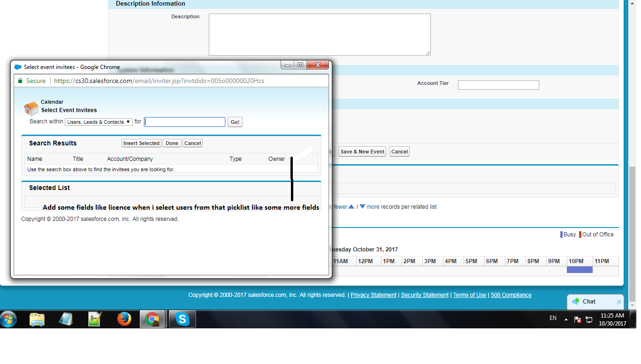Image resolution: width=641 pixels, height=364 pixels.
Task: Click the EN language indicator
Action: coord(553,318)
